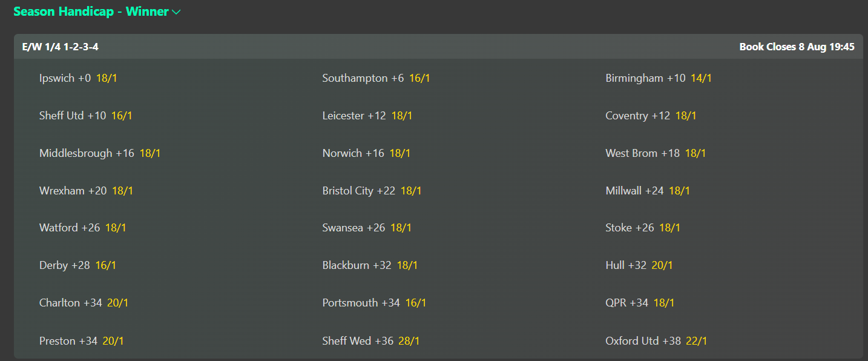Pick Sheff Utd +10 at 16/1

click(x=85, y=116)
